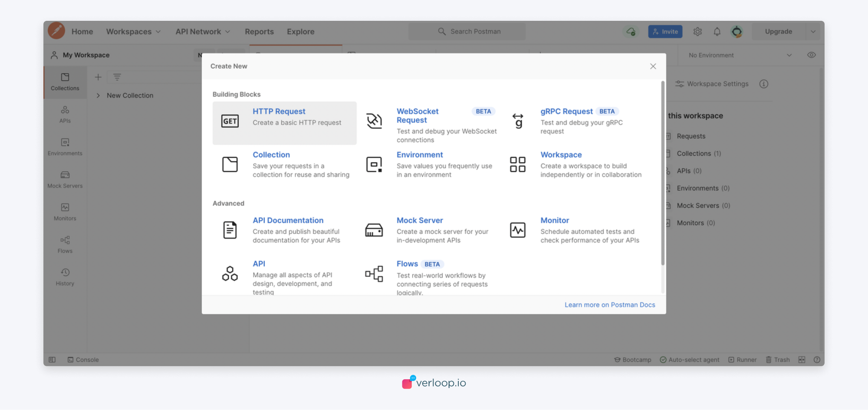This screenshot has height=410, width=868.
Task: Select the Collection title link
Action: click(271, 155)
